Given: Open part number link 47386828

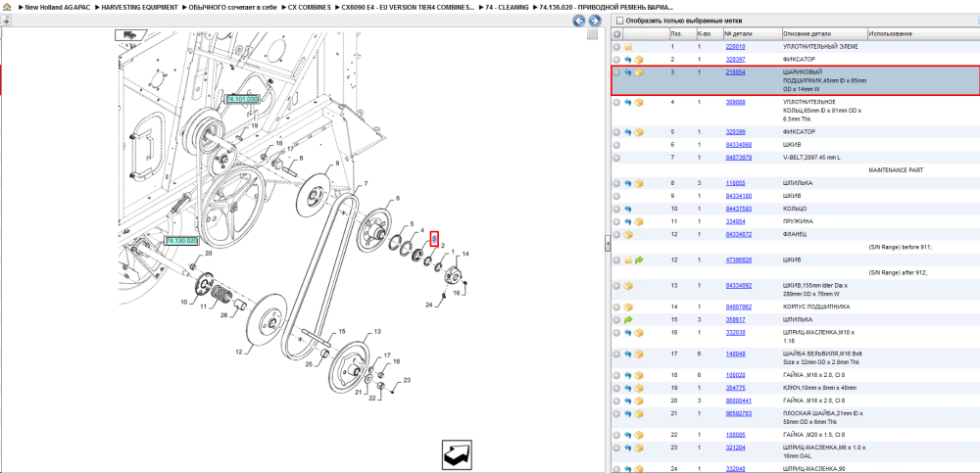Looking at the screenshot, I should [738, 260].
